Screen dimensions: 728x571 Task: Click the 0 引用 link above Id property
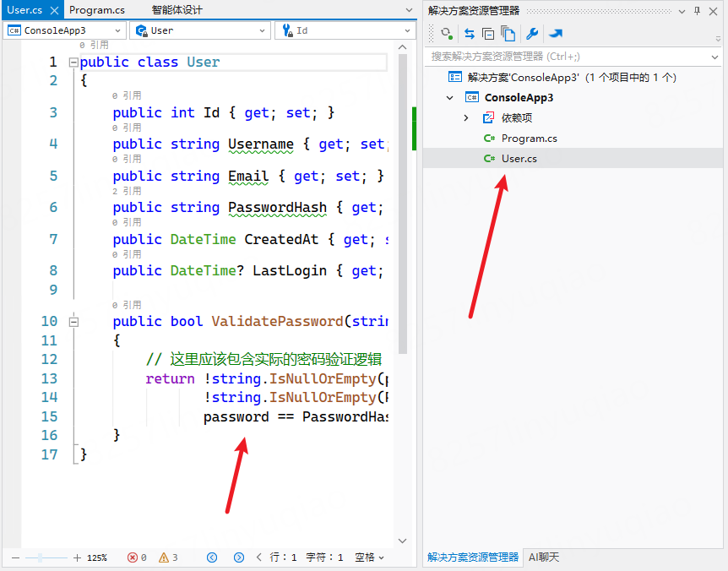point(127,95)
